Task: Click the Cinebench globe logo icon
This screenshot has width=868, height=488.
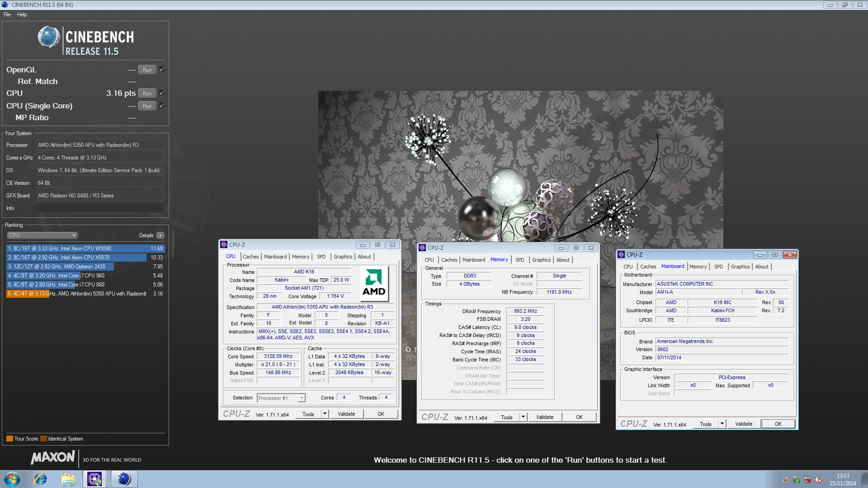Action: point(48,38)
